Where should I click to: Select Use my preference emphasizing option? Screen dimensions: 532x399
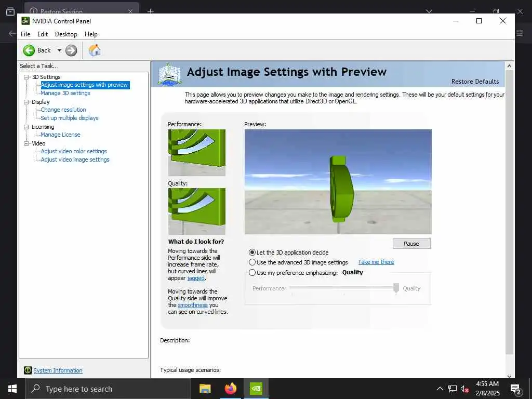pos(252,272)
